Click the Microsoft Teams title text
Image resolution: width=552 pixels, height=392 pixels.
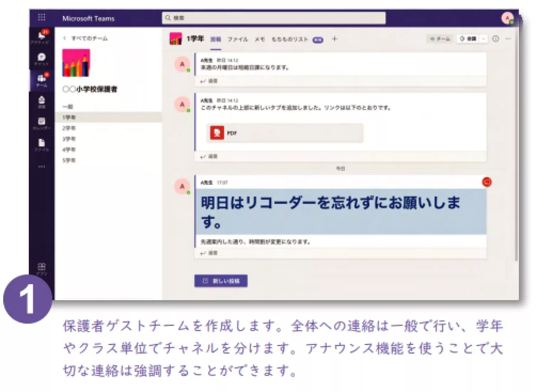tap(89, 18)
